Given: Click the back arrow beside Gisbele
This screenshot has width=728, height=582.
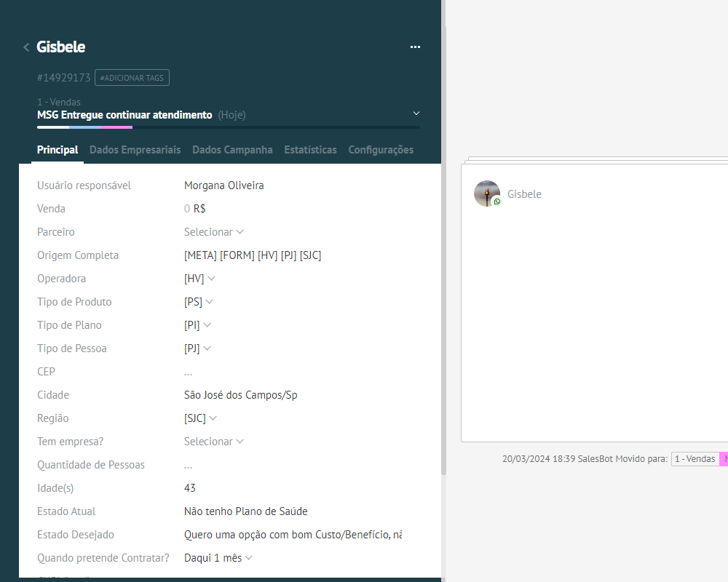Looking at the screenshot, I should click(x=26, y=47).
